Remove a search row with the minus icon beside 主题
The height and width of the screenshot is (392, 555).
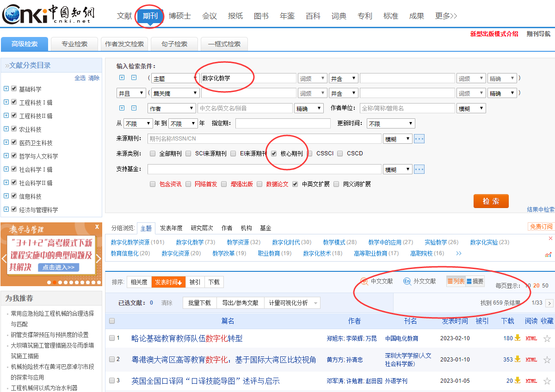pos(134,78)
